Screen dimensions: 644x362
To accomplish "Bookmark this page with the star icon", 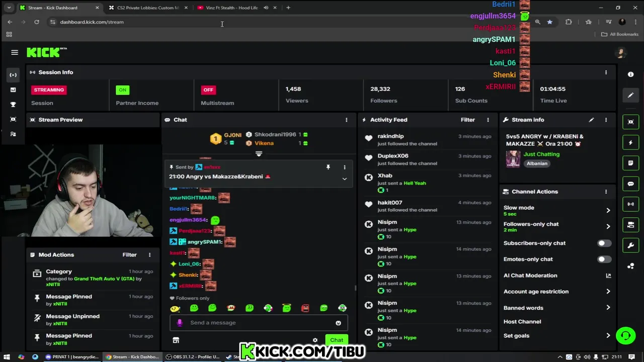I will click(x=549, y=22).
